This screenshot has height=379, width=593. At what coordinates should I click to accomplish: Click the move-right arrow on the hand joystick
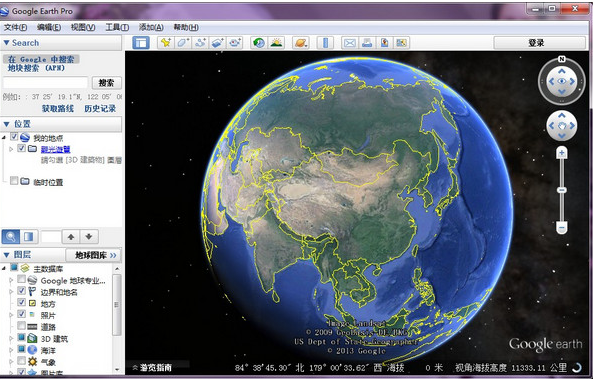point(572,126)
